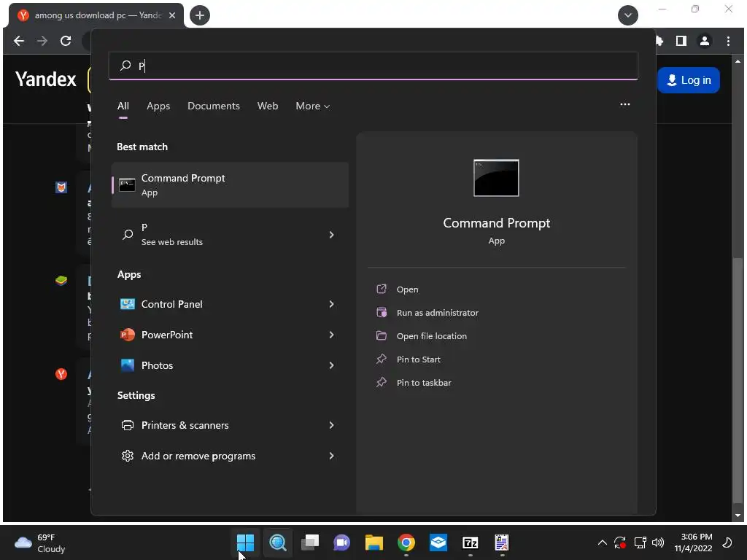Open the clock showing 3:06 PM
Screen dimensions: 747x560
[x=693, y=542]
